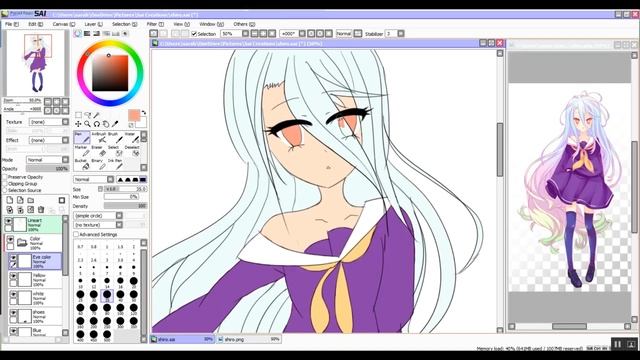640x360 pixels.
Task: Select the Move layer tool
Action: (78, 124)
